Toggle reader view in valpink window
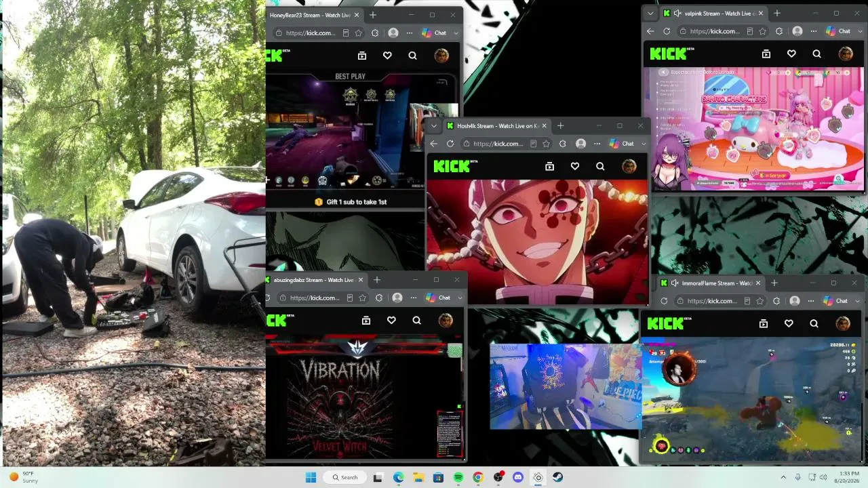This screenshot has height=488, width=868. (x=750, y=31)
